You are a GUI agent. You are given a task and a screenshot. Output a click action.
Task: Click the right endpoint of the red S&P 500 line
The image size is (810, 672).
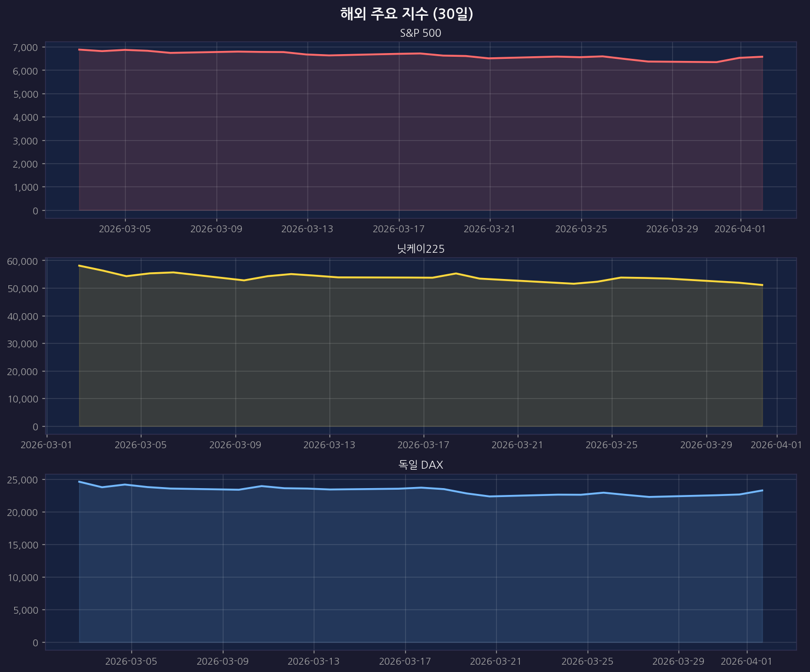click(x=762, y=57)
